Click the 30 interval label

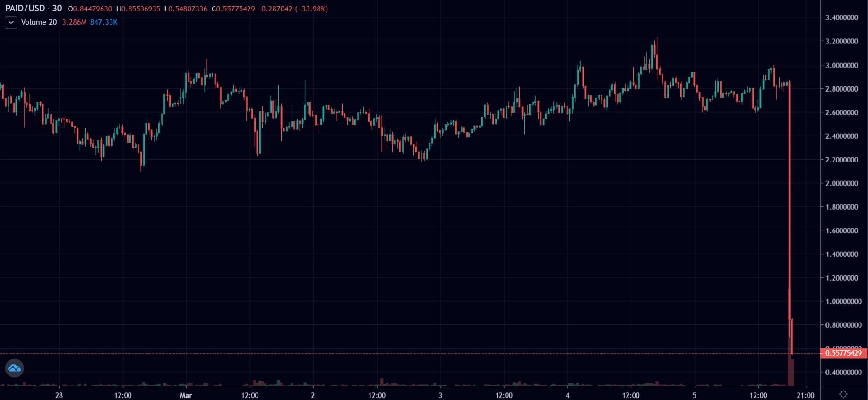click(57, 9)
